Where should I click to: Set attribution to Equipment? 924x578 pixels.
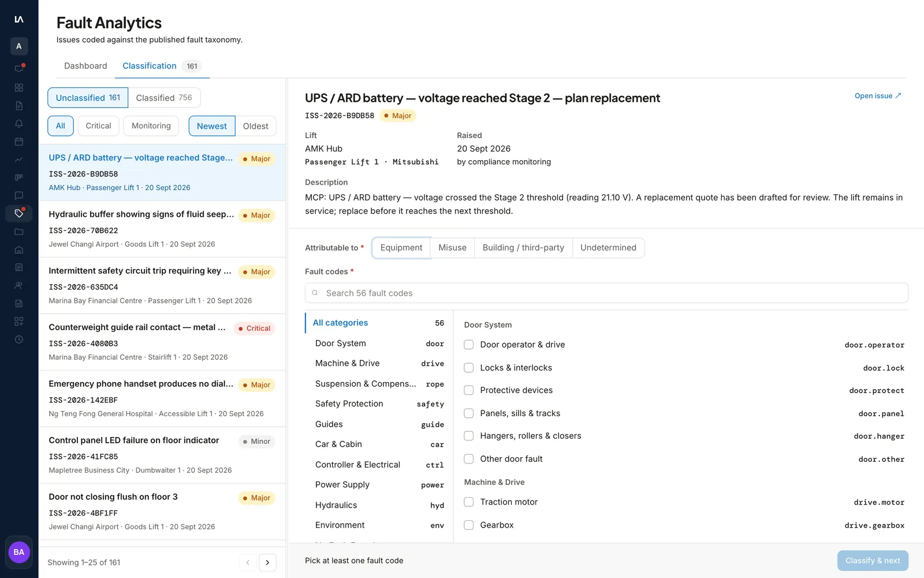pyautogui.click(x=401, y=247)
